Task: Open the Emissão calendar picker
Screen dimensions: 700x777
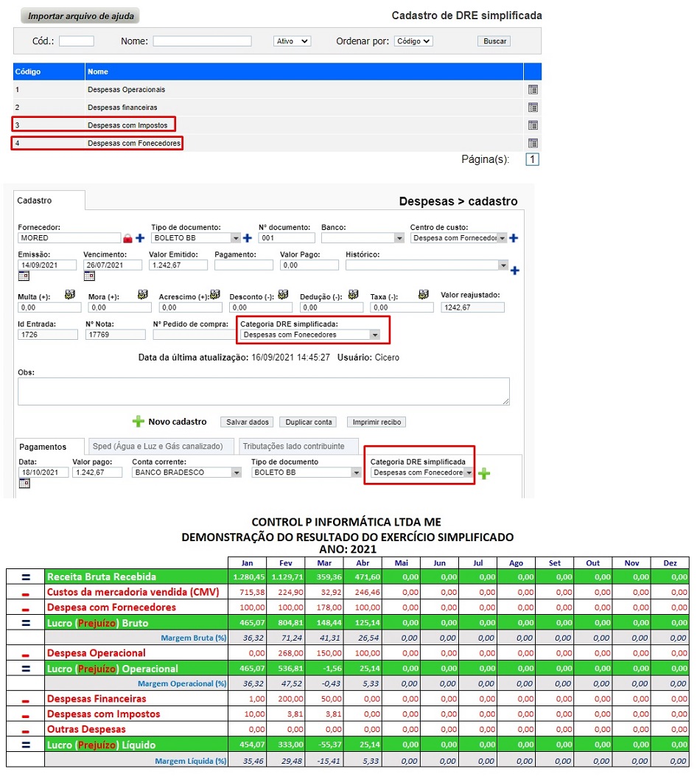Action: coord(24,276)
